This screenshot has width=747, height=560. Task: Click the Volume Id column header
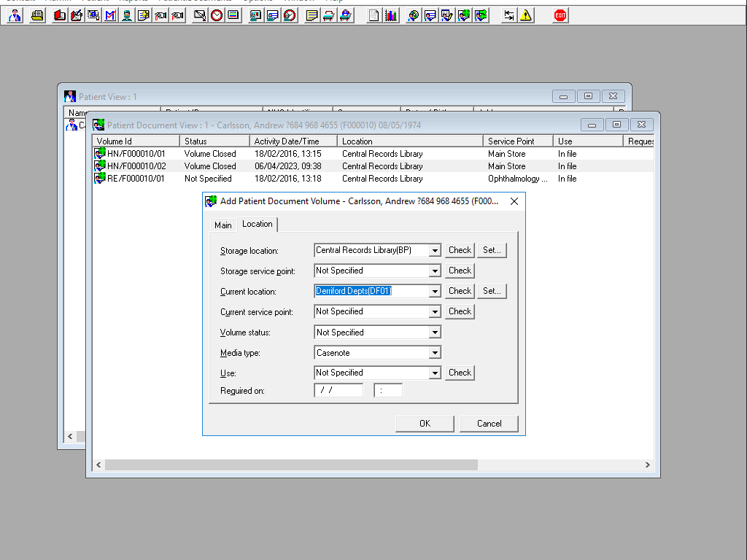(136, 141)
